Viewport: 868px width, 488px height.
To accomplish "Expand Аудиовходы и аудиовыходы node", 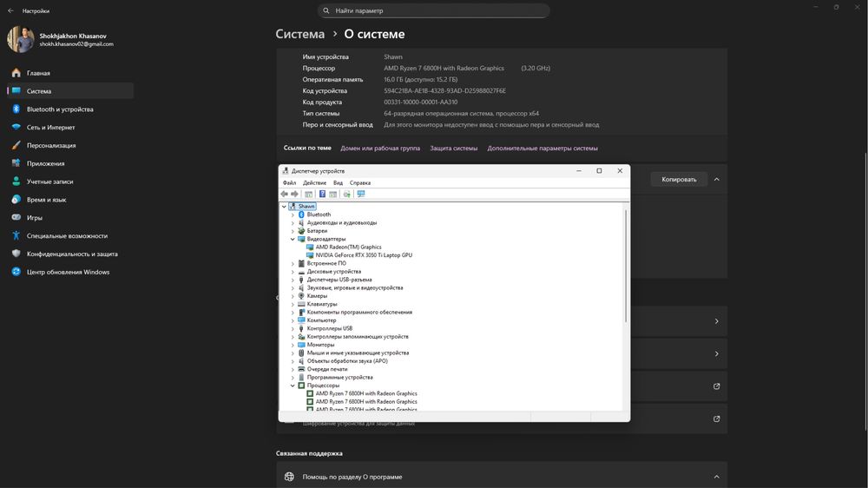I will click(293, 222).
